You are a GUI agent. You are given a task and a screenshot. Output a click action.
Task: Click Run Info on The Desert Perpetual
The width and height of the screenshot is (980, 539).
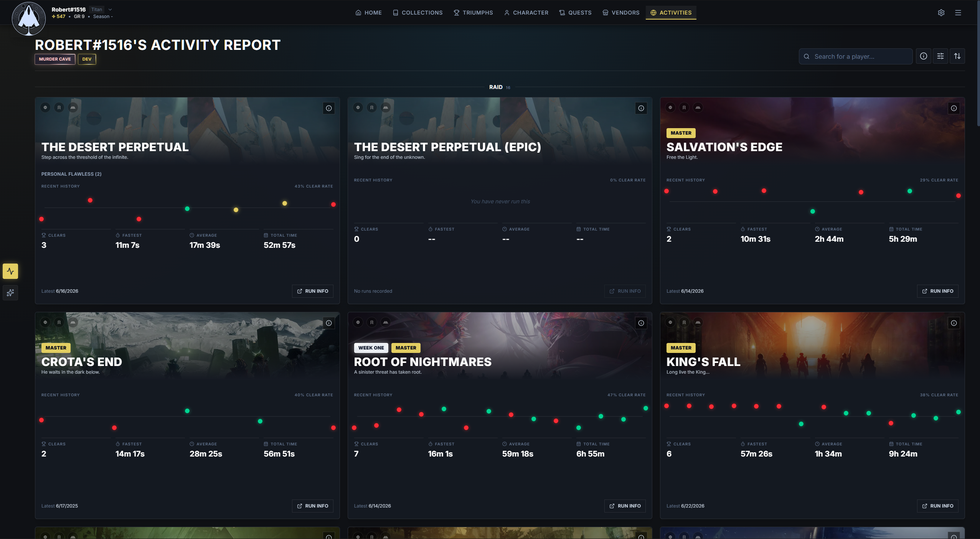pos(313,291)
